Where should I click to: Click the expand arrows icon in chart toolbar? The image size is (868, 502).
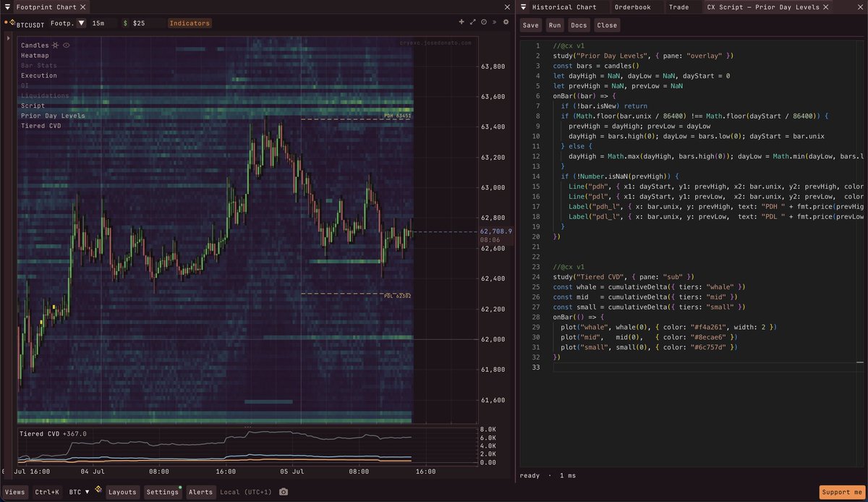coord(472,22)
